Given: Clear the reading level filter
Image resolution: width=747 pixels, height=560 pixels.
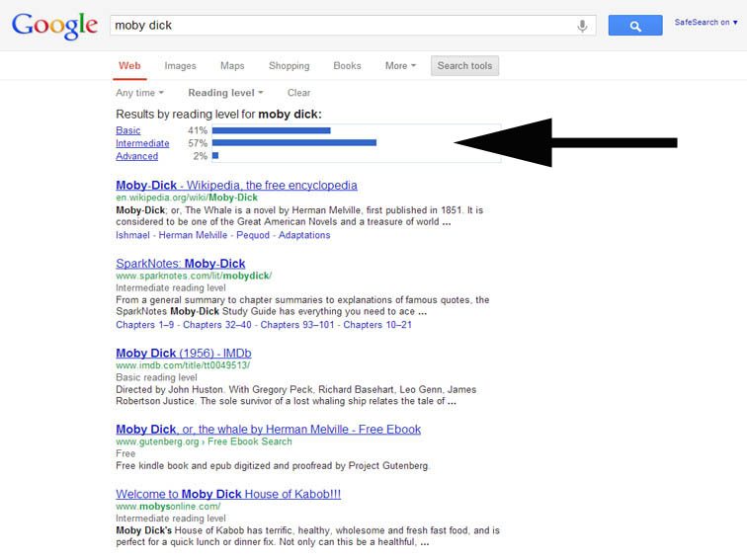Looking at the screenshot, I should [298, 93].
